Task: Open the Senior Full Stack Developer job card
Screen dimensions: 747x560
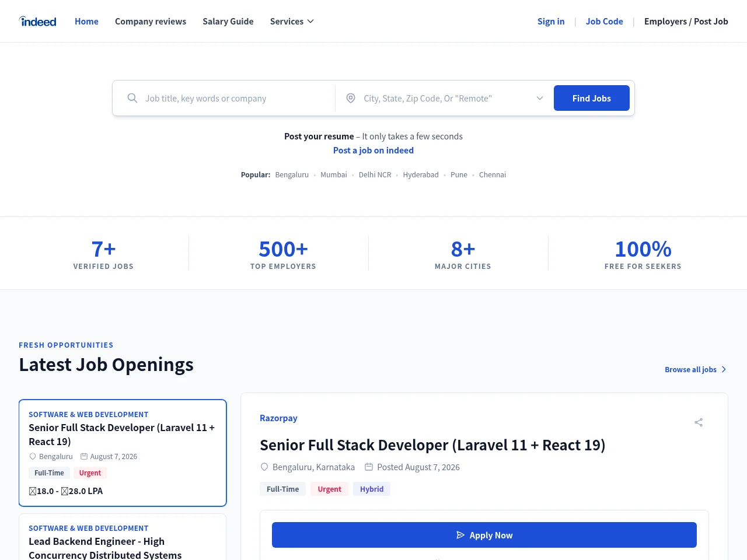Action: pyautogui.click(x=123, y=453)
